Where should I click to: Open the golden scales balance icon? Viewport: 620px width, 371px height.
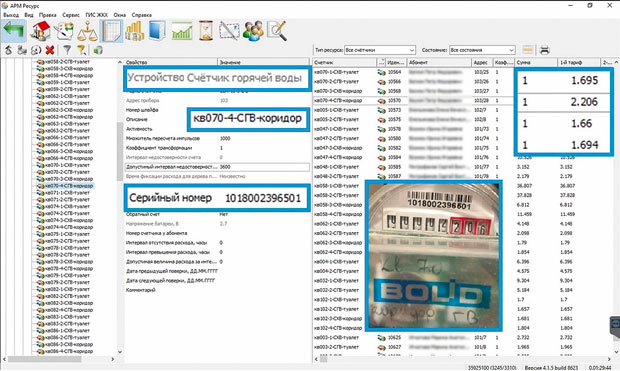tap(87, 31)
